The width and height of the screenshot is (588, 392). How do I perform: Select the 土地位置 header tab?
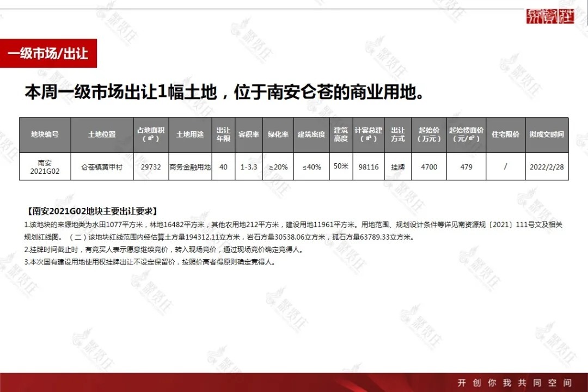point(101,134)
